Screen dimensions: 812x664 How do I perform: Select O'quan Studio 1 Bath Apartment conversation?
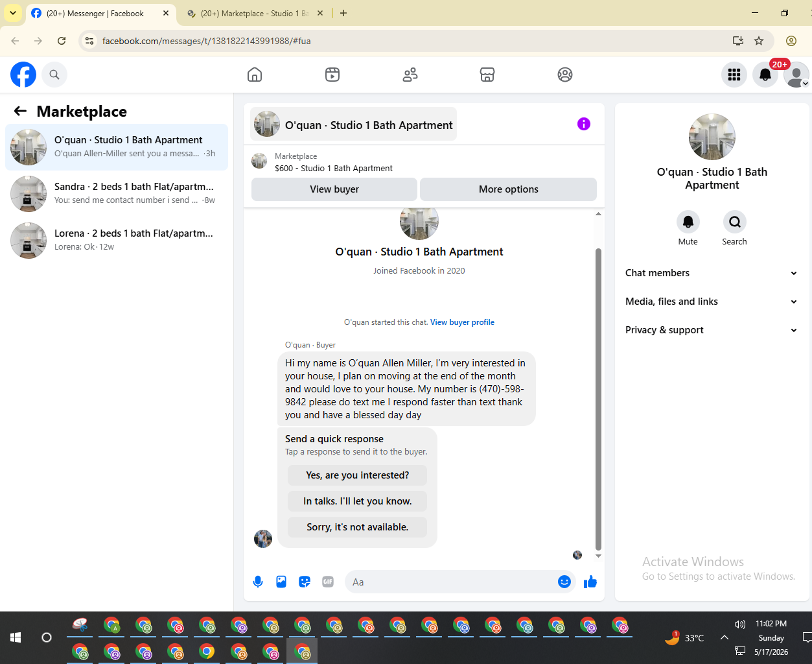click(117, 147)
